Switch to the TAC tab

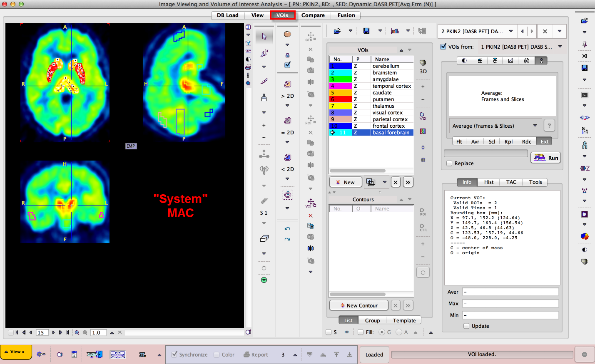511,182
